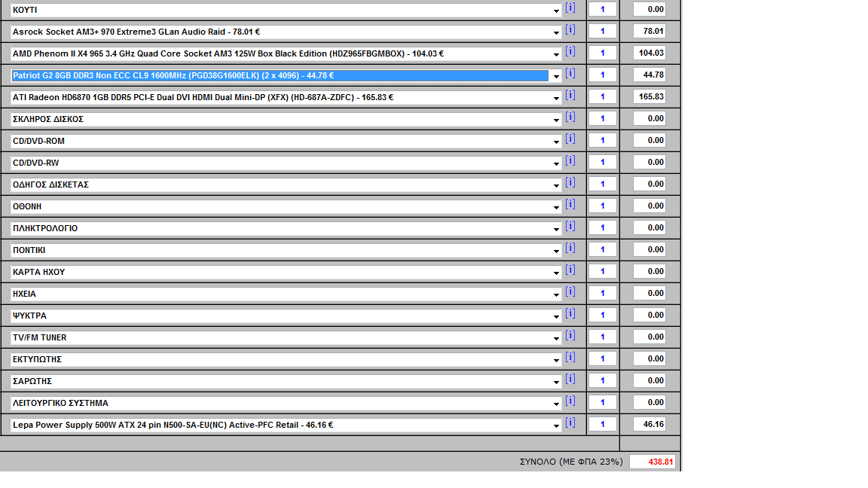The height and width of the screenshot is (488, 868).
Task: Edit quantity field for ATI Radeon row
Action: pyautogui.click(x=602, y=97)
